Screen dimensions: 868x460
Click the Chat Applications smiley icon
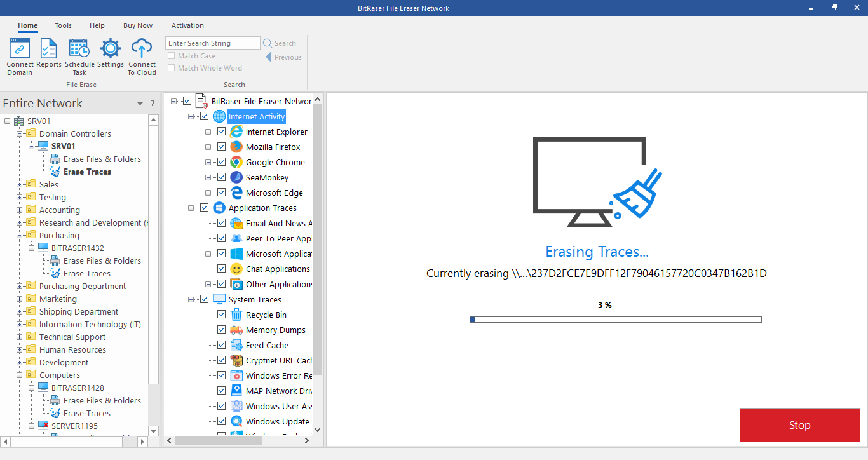[x=236, y=269]
